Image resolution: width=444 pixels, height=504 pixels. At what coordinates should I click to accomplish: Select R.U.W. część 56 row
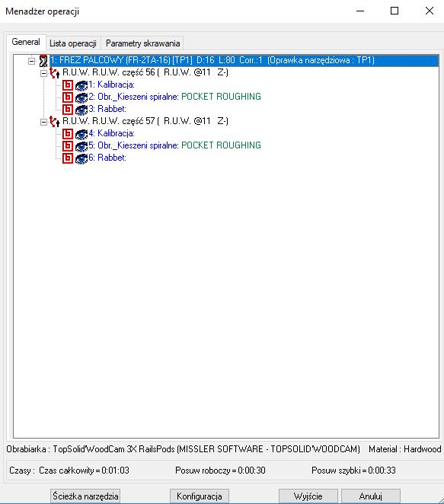(145, 72)
